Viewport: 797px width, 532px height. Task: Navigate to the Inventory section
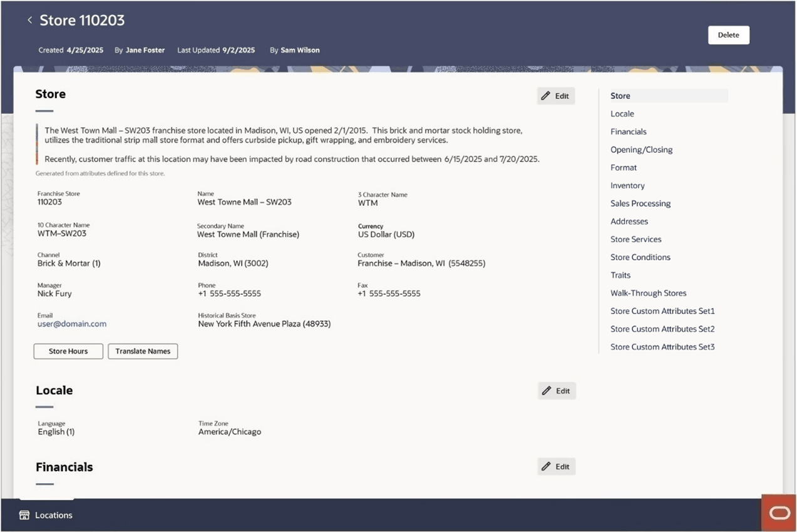(627, 185)
